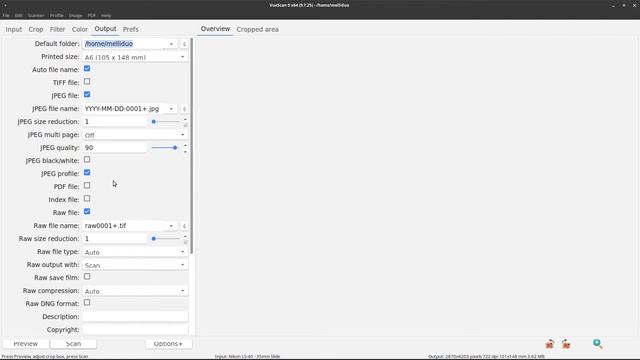Click the Options+ button
This screenshot has width=640, height=360.
coord(168,344)
